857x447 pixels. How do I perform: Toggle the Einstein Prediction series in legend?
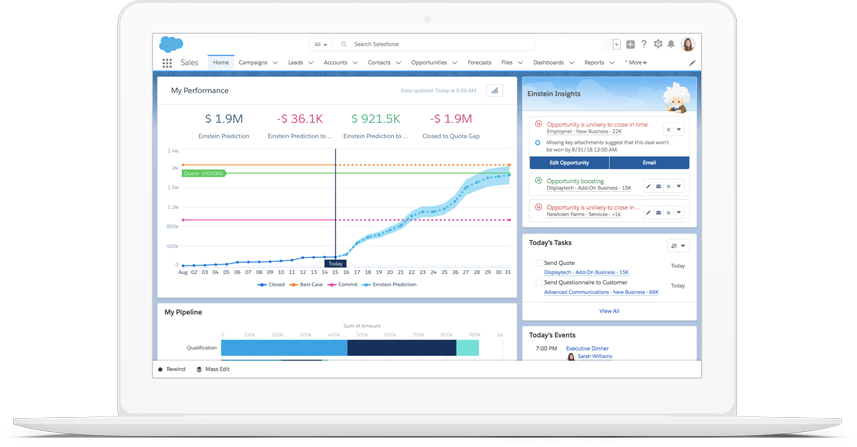(389, 285)
